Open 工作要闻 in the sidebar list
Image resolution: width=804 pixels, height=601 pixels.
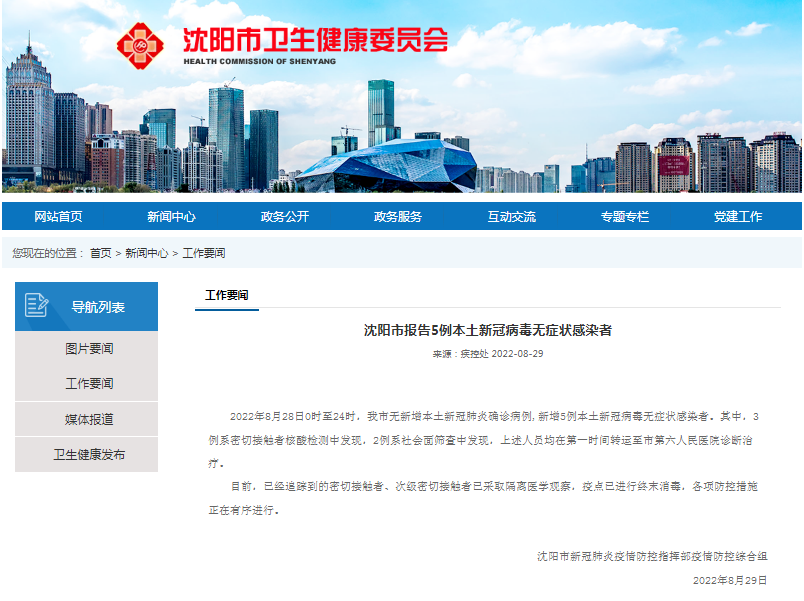(x=89, y=384)
